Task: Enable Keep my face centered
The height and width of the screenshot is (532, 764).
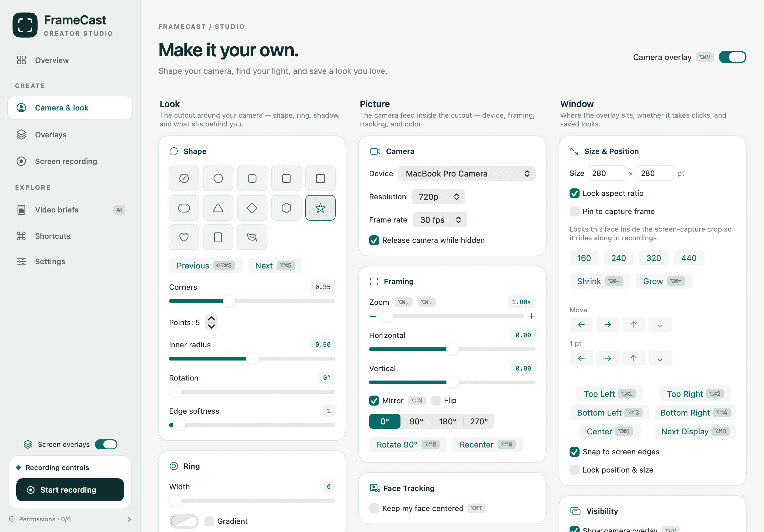Action: coord(374,509)
